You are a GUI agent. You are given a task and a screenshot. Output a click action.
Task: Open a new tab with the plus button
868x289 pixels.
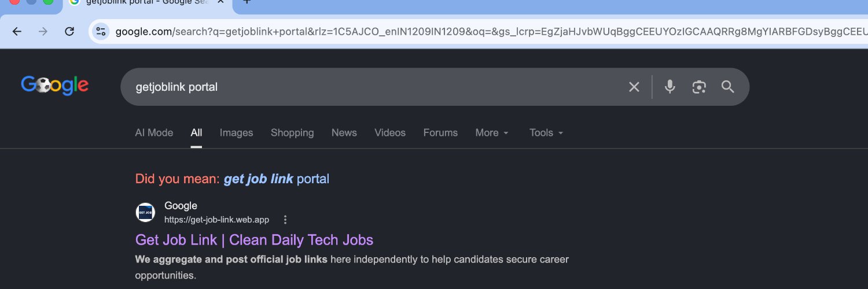[x=247, y=2]
